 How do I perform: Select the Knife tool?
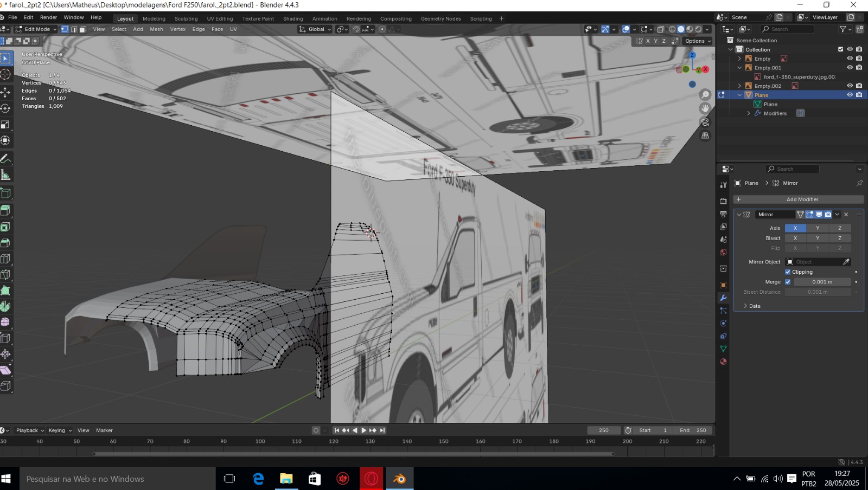point(5,275)
